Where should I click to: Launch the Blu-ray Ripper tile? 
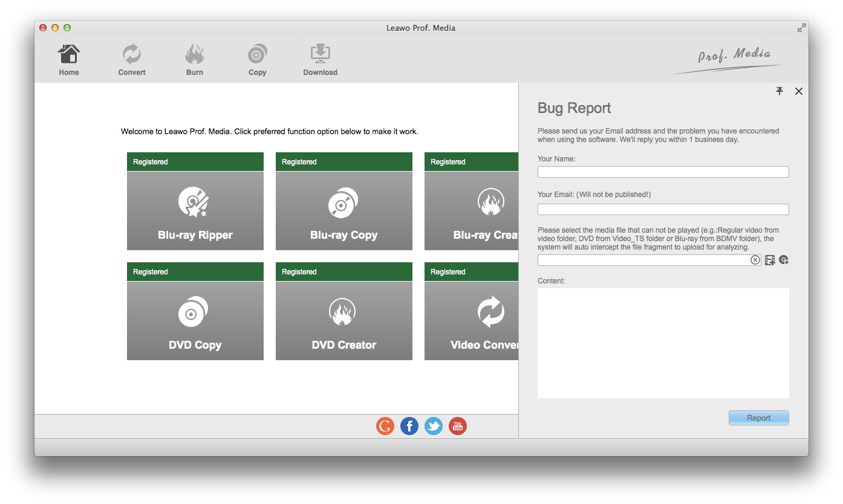(x=195, y=210)
